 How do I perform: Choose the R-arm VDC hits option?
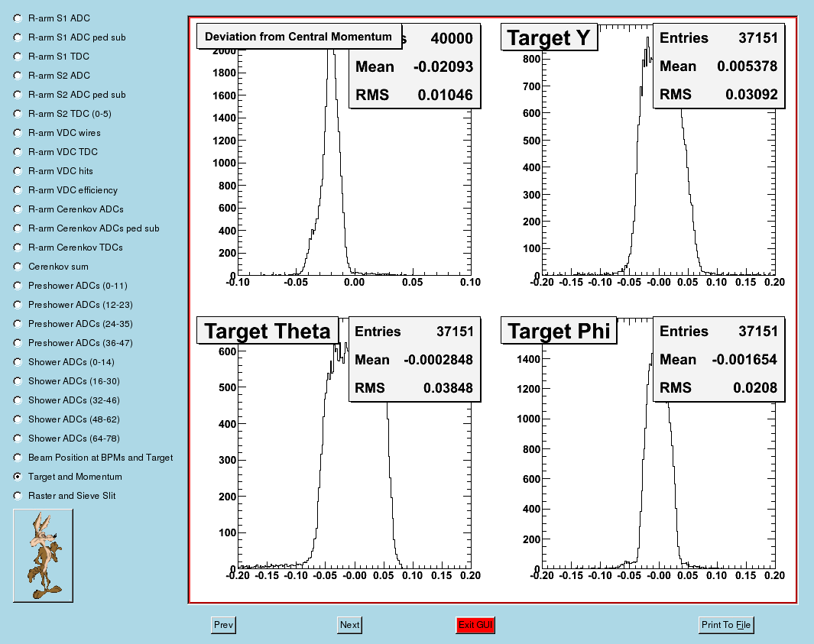18,171
